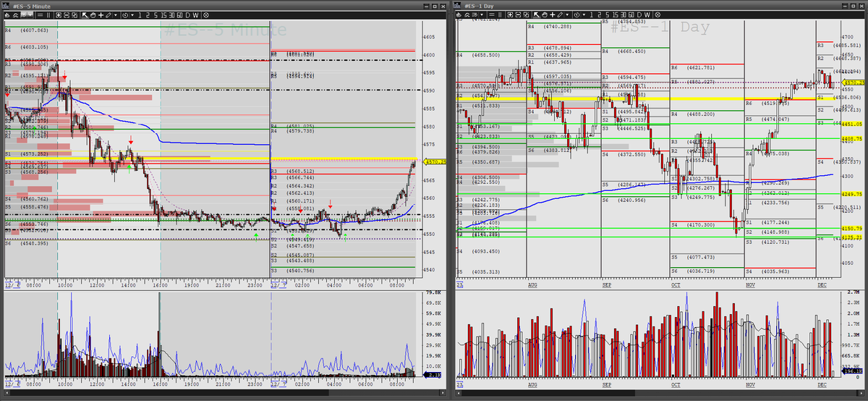Open drawing tools dropdown in 1 Day toolbar
Image resolution: width=868 pixels, height=401 pixels.
coord(567,15)
